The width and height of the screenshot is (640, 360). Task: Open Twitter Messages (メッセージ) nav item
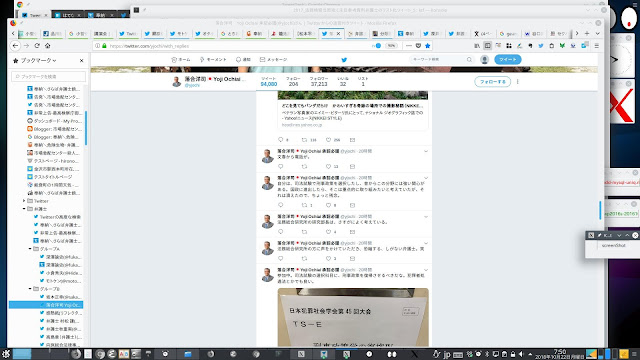click(x=273, y=60)
